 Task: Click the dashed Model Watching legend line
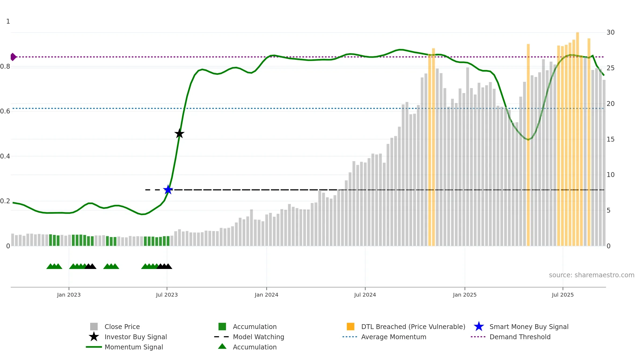click(222, 337)
